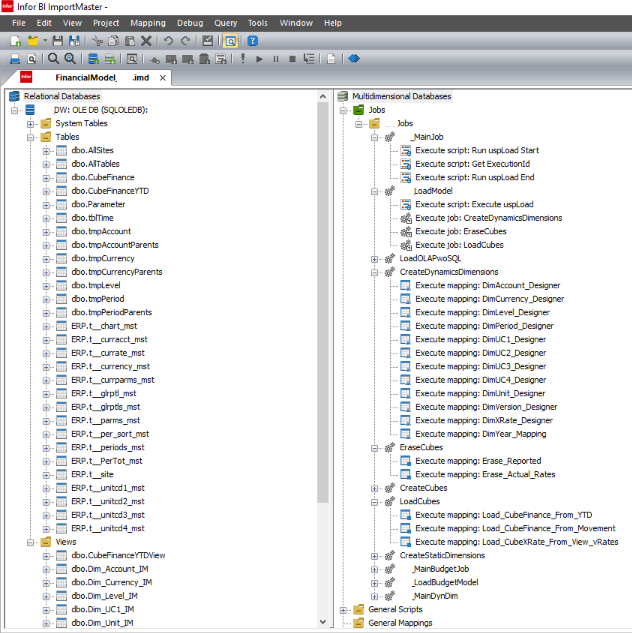The image size is (632, 633).
Task: Collapse the _MainJob job node
Action: pyautogui.click(x=375, y=138)
